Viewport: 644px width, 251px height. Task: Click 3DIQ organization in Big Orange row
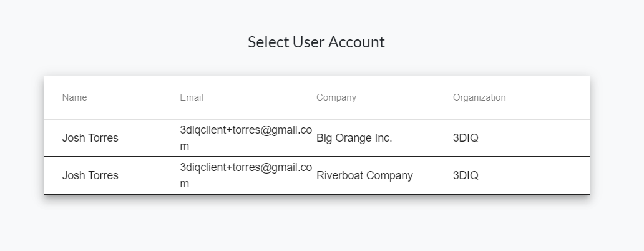pos(466,138)
